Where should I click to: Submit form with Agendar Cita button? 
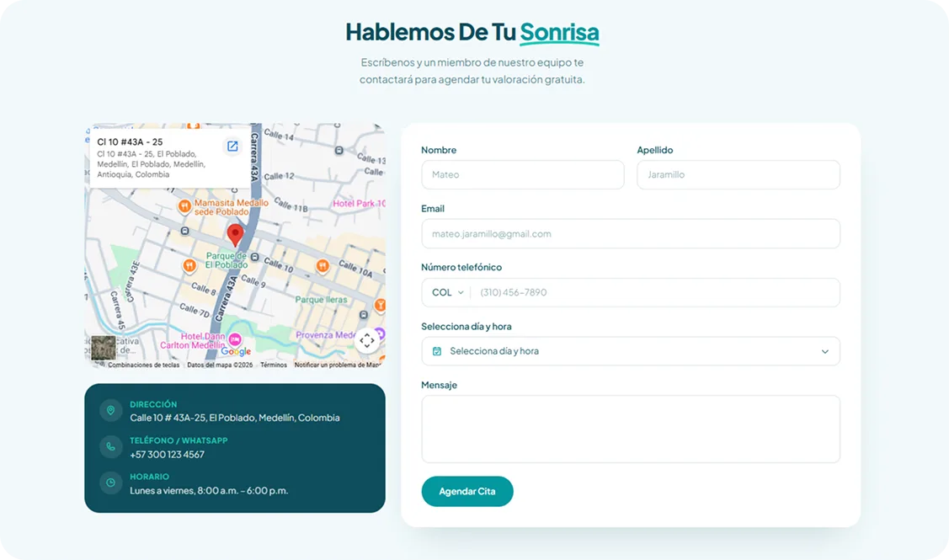point(467,492)
